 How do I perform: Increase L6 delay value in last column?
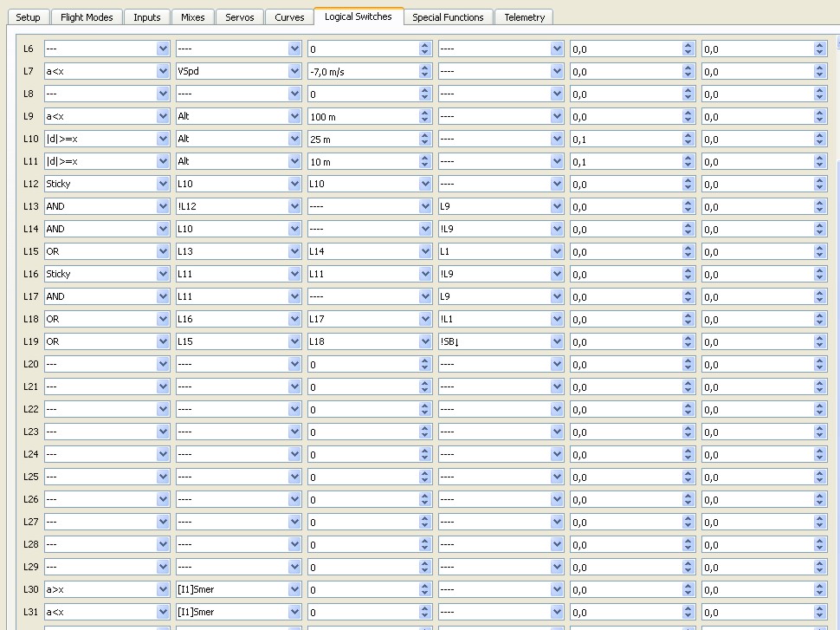[x=820, y=46]
